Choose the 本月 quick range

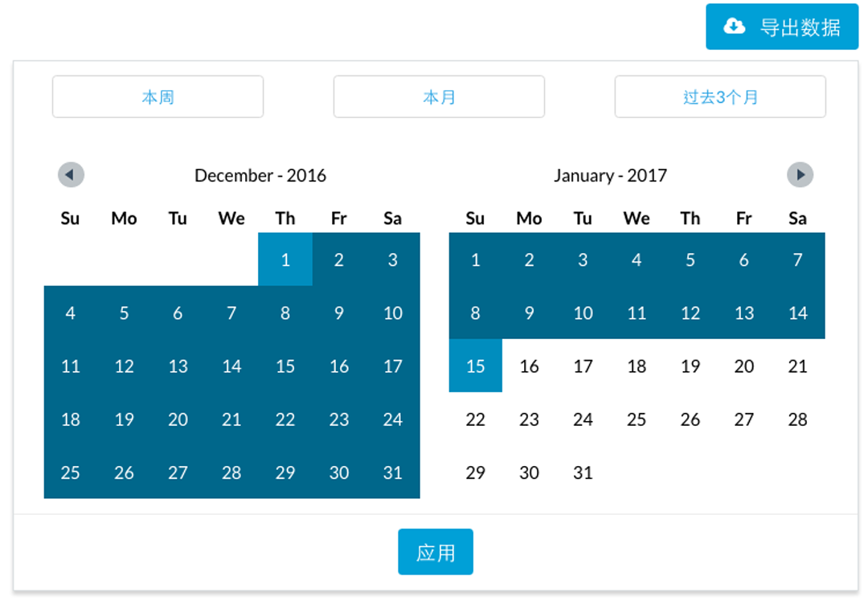pyautogui.click(x=439, y=97)
